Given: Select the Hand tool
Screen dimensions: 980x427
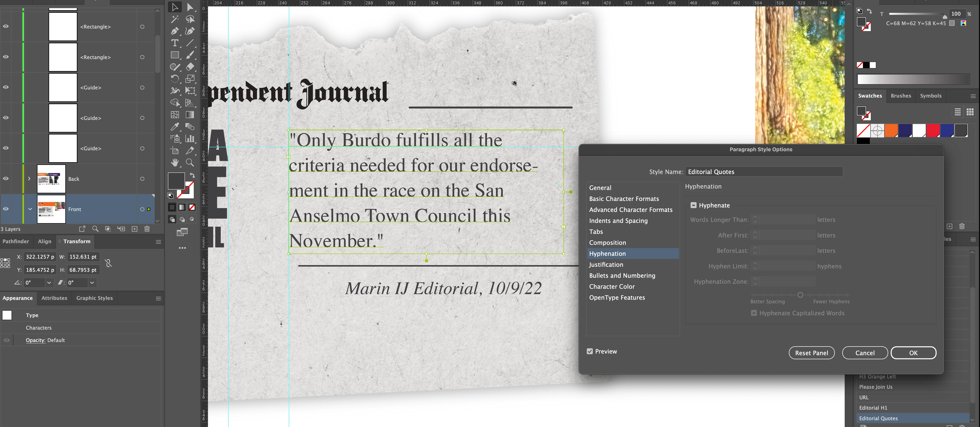Looking at the screenshot, I should tap(175, 163).
